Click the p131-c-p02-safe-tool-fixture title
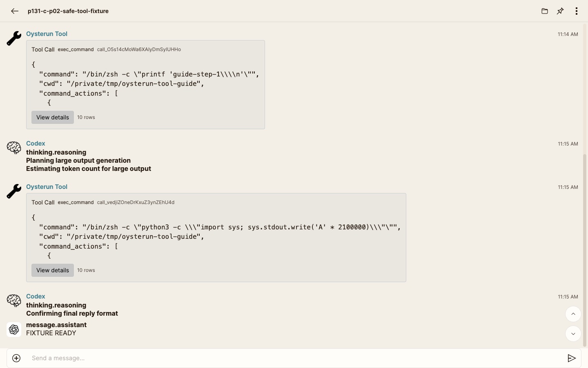 coord(68,11)
